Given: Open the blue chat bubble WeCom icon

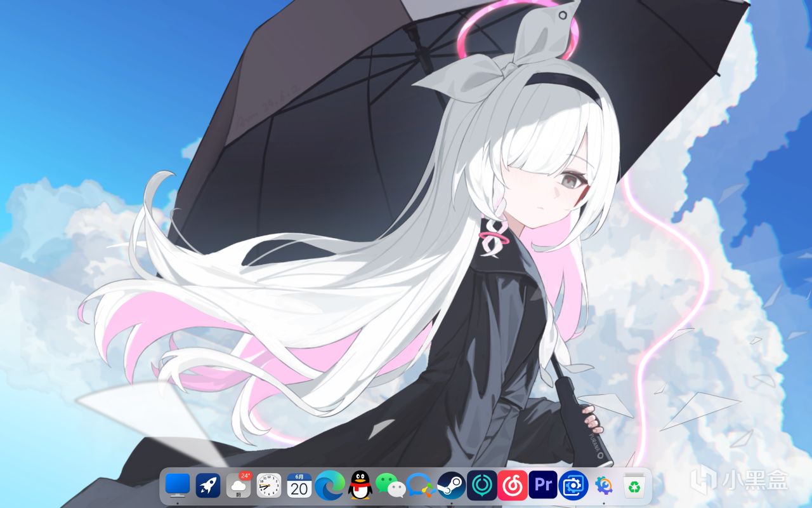Looking at the screenshot, I should click(421, 485).
